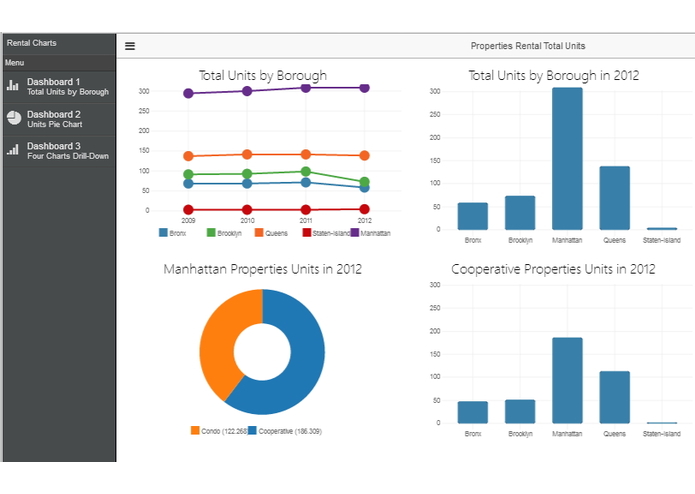The image size is (695, 494).
Task: Toggle Cooperative legend entry under donut chart
Action: 285,431
